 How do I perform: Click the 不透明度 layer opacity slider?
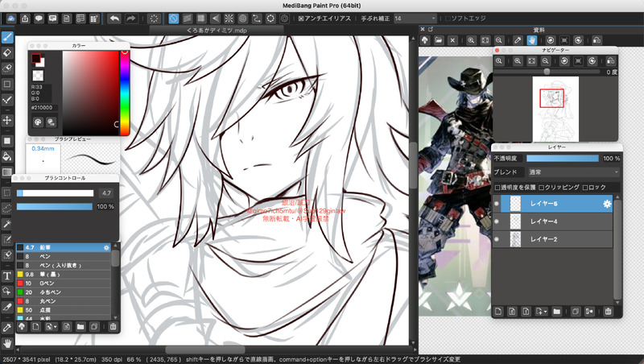(562, 159)
